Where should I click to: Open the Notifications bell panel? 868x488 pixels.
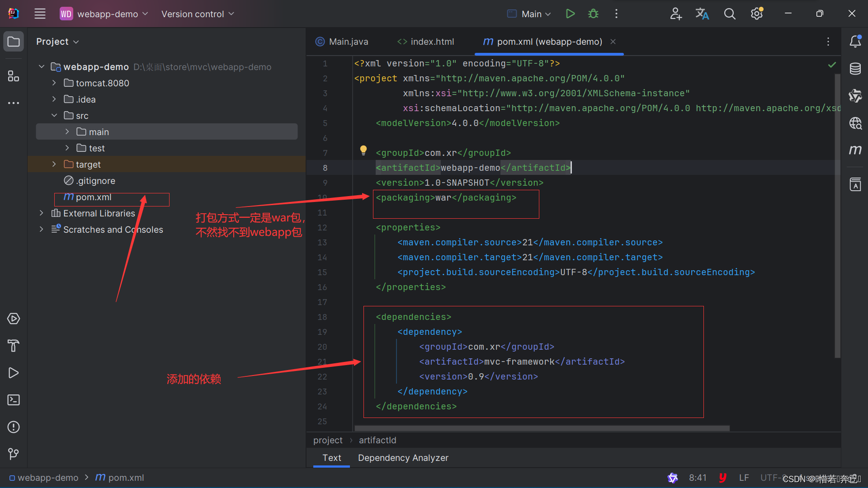pyautogui.click(x=855, y=42)
